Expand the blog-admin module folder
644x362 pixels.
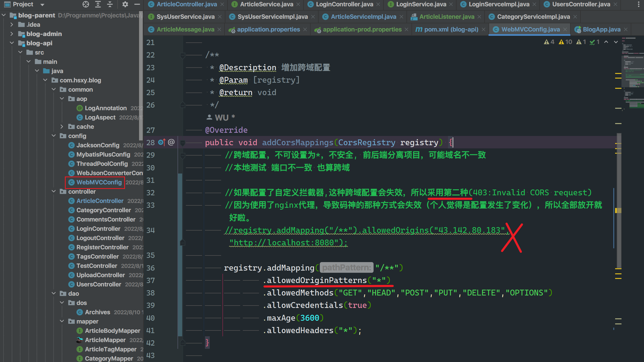click(x=12, y=34)
